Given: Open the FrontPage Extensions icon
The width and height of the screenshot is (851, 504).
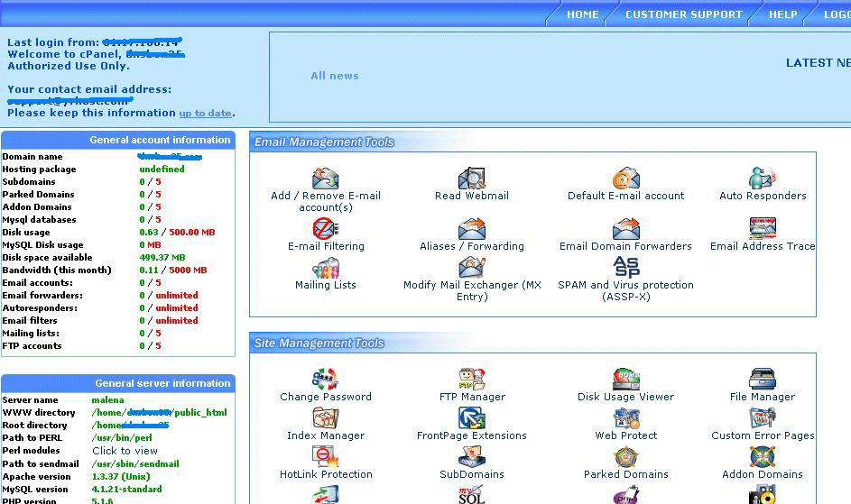Looking at the screenshot, I should 472,418.
